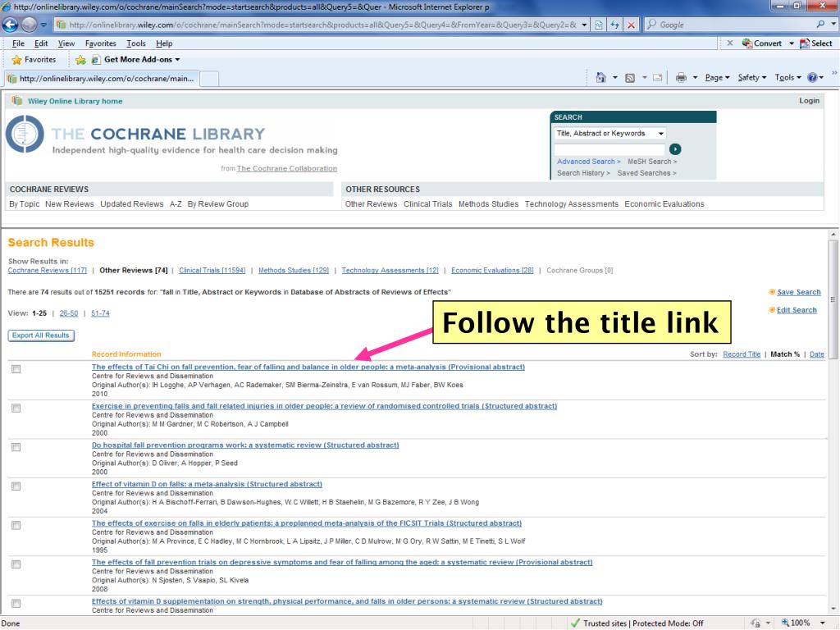Open the View menu

[x=66, y=43]
